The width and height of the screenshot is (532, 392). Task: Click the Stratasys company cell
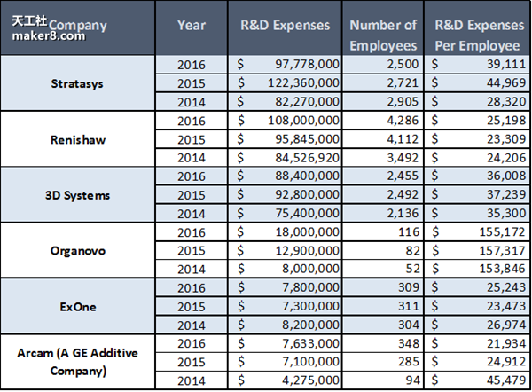[77, 83]
